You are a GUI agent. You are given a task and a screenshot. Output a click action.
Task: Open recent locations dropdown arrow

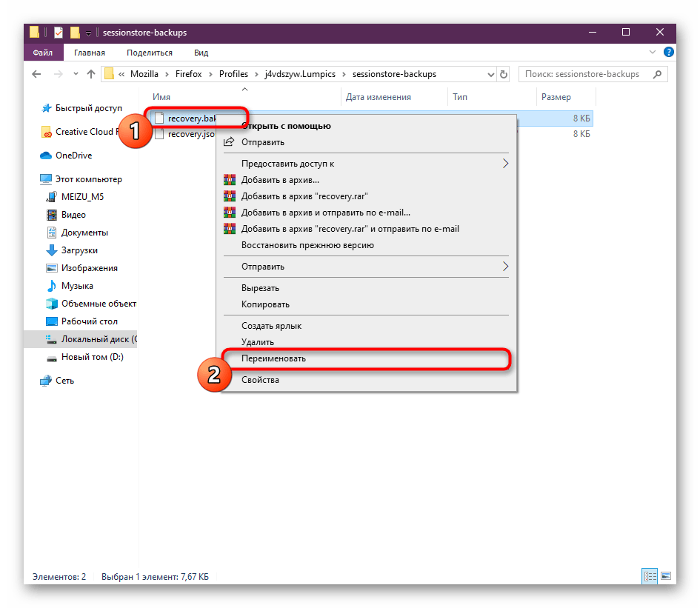76,74
